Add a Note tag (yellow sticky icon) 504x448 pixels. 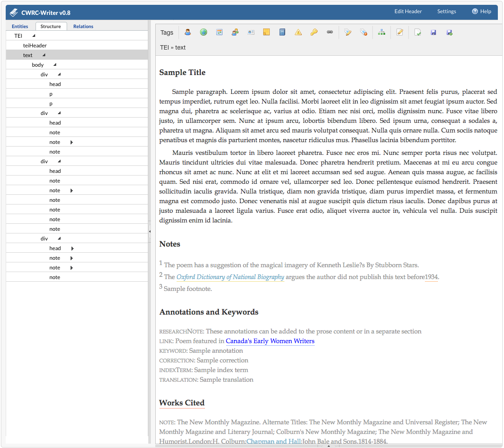click(266, 32)
